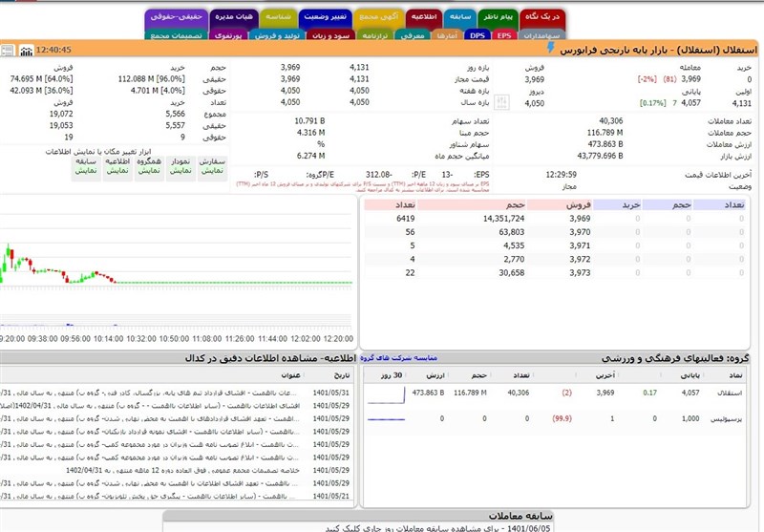Click the مقایسه شرکت های گروه link
This screenshot has width=764, height=532.
point(396,358)
